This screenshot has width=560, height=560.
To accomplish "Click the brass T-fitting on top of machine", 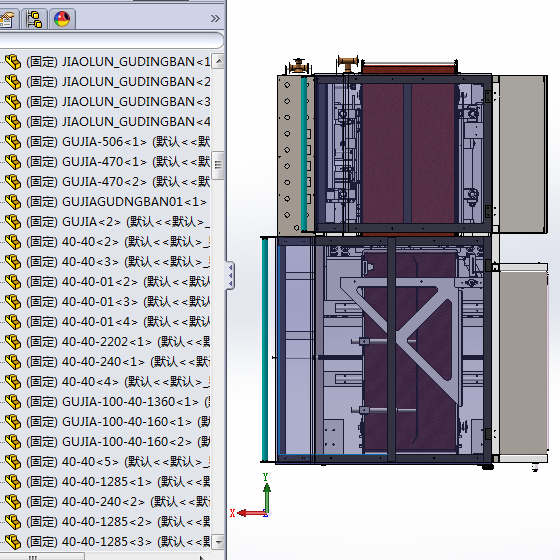I will [x=348, y=63].
